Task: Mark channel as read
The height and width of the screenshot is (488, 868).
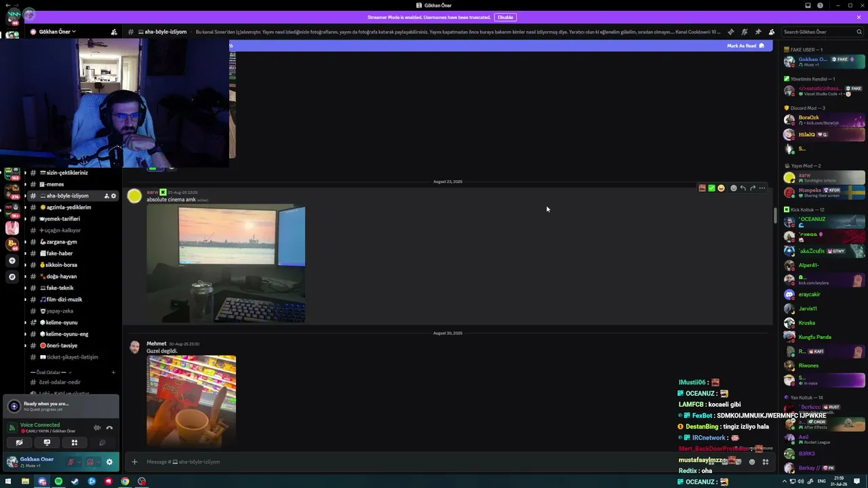Action: pos(745,46)
